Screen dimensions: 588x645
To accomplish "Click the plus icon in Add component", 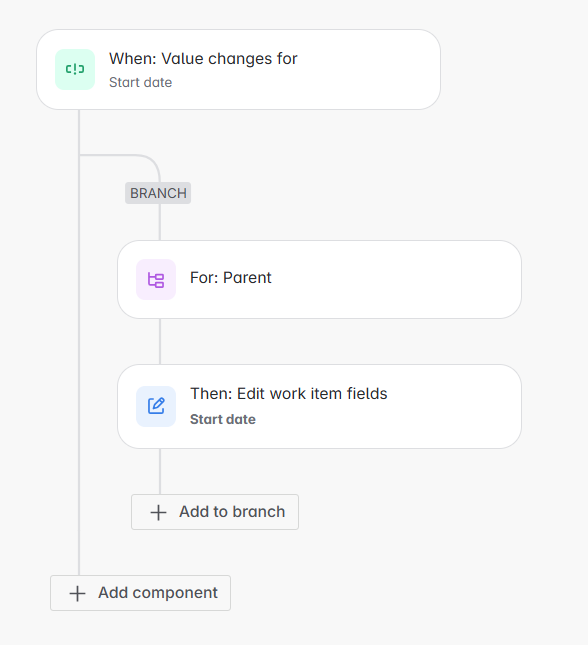I will pos(77,594).
